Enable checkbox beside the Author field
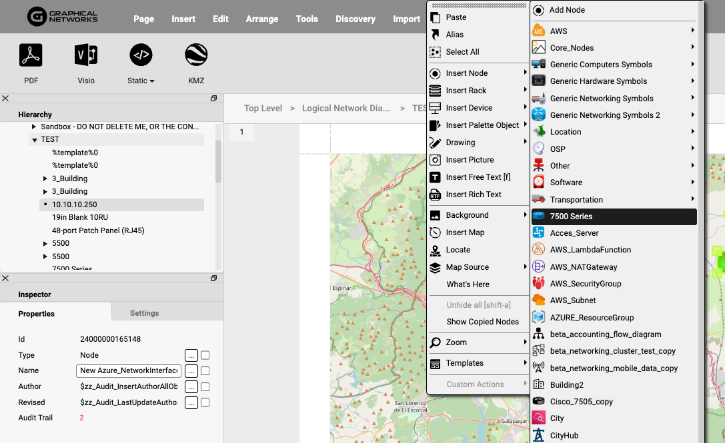The height and width of the screenshot is (443, 725). click(x=205, y=386)
